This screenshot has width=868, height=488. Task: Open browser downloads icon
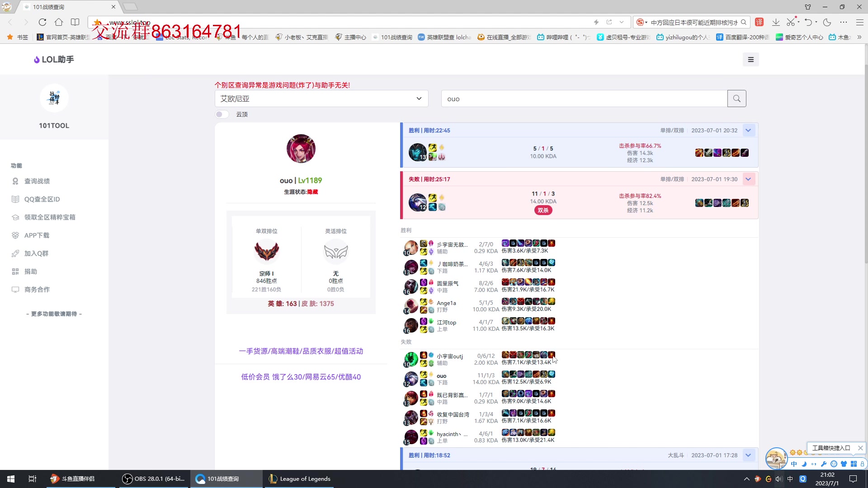tap(776, 22)
